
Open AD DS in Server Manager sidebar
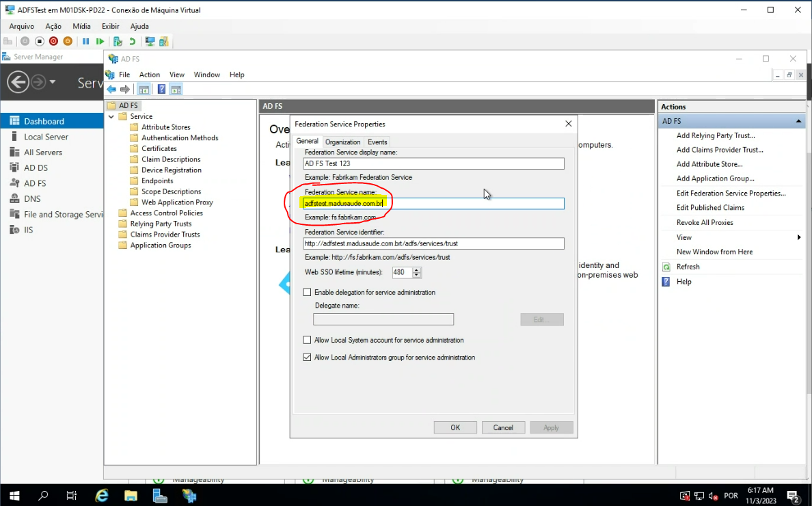(52, 168)
